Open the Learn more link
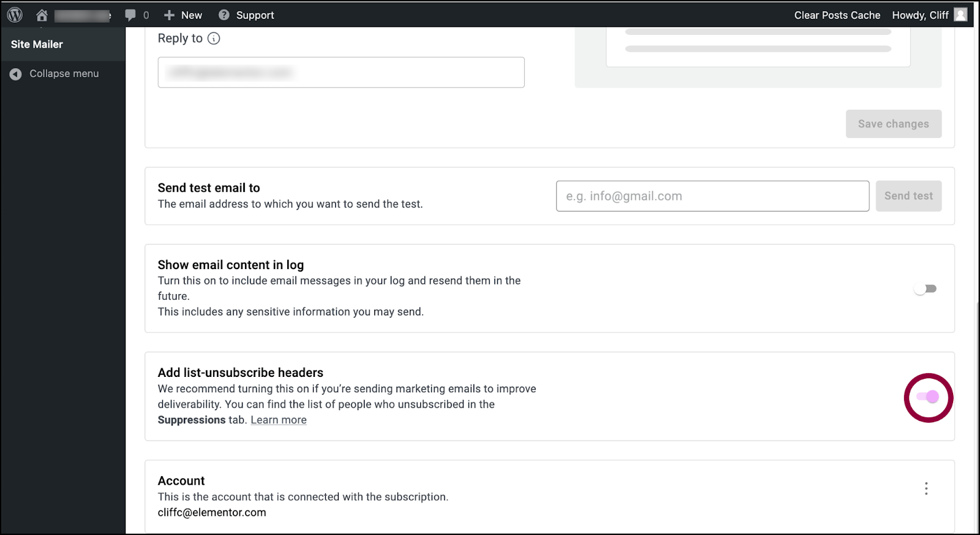 tap(279, 420)
